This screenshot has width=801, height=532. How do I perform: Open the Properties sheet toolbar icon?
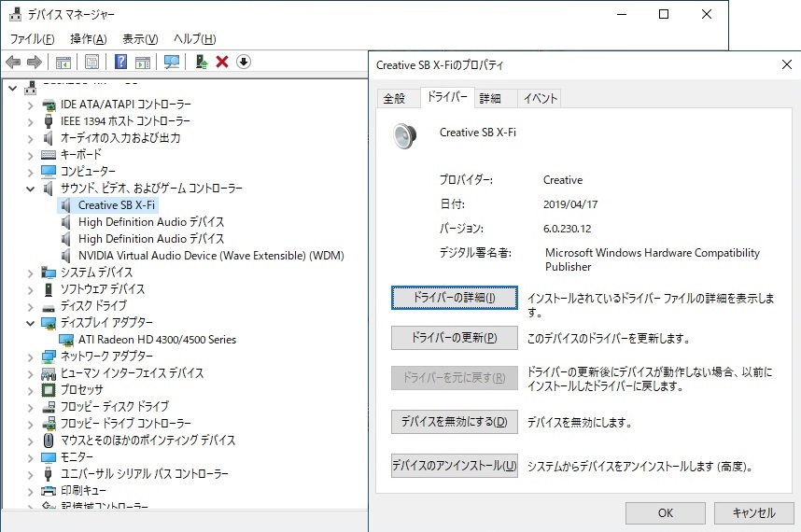[x=91, y=63]
